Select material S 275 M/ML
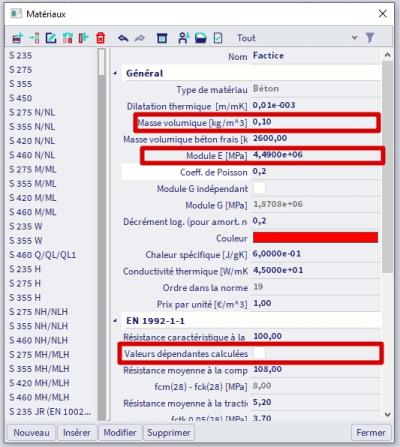 (x=33, y=170)
